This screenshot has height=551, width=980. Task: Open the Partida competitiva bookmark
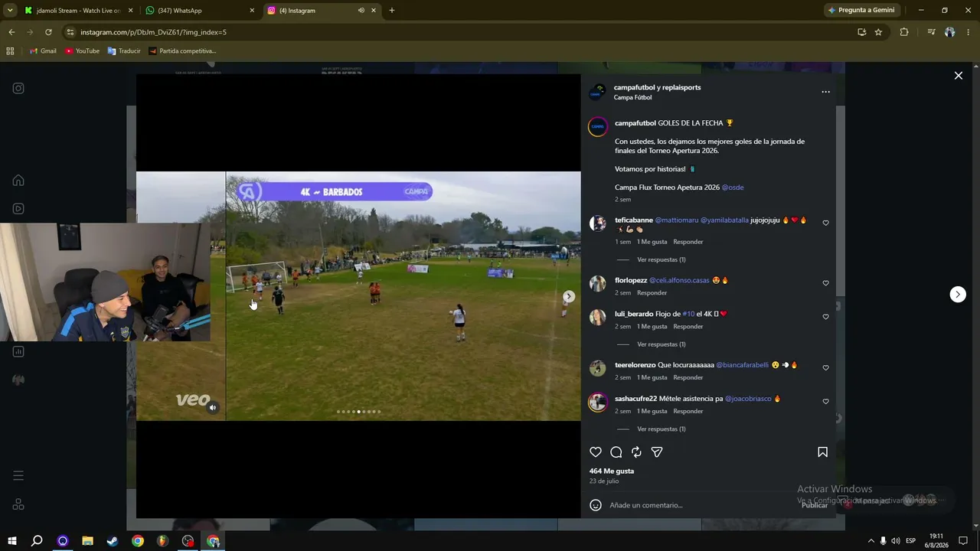point(183,51)
